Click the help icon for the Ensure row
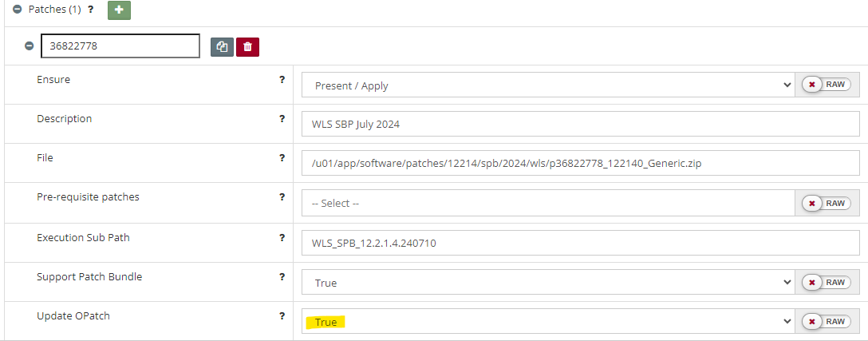 (x=282, y=80)
